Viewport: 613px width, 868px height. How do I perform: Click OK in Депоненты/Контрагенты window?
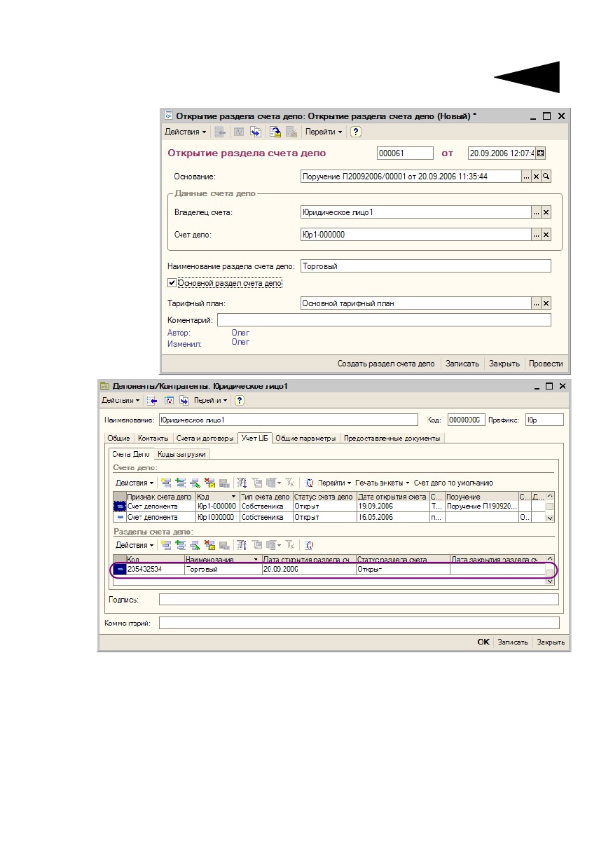pos(483,642)
